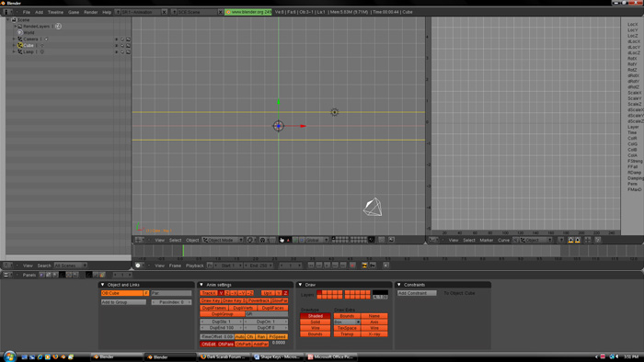Open the SR:1-Animation screen layout selector
The height and width of the screenshot is (362, 644).
coord(118,12)
